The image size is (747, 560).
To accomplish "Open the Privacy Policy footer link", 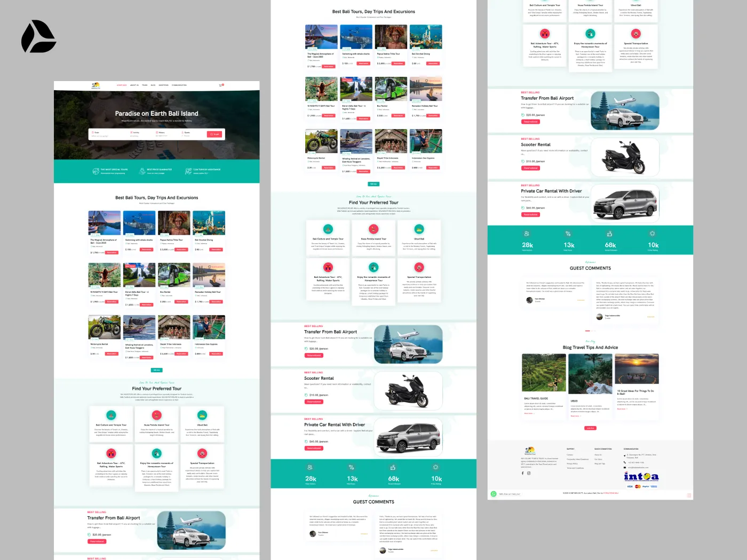I will click(572, 463).
